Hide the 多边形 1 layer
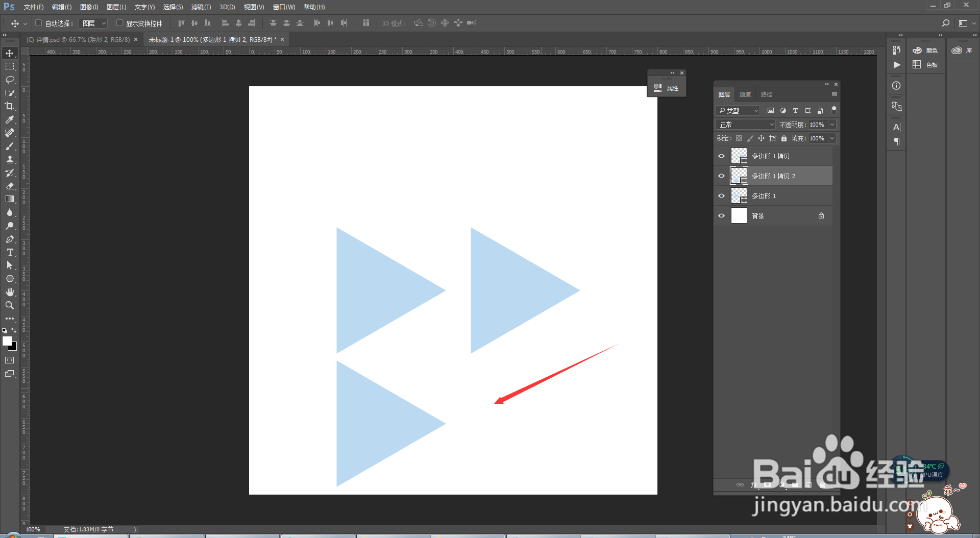 click(x=721, y=196)
